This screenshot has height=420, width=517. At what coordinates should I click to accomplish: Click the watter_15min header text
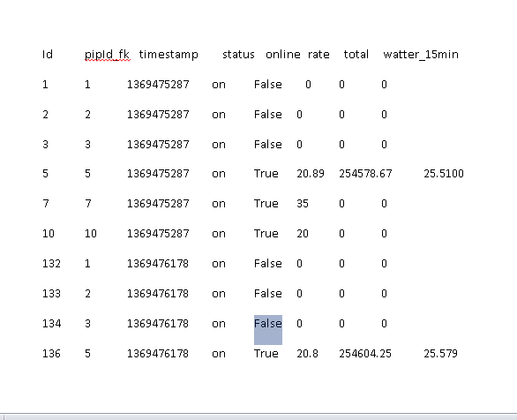tap(421, 55)
